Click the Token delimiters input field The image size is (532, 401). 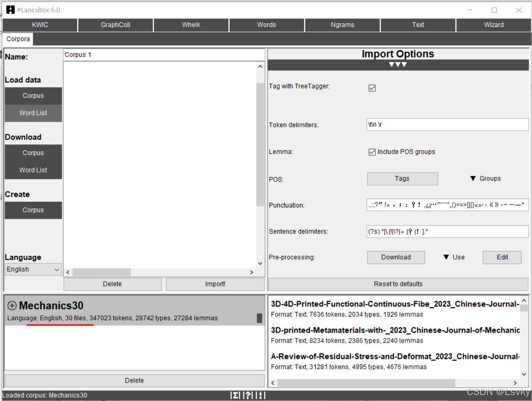[x=448, y=124]
